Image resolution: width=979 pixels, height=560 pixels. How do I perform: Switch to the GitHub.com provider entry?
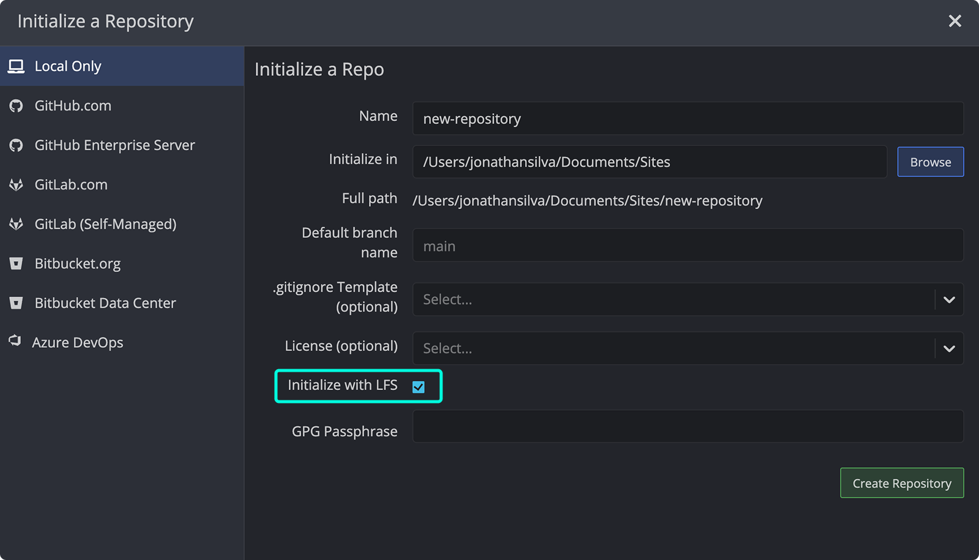coord(73,105)
